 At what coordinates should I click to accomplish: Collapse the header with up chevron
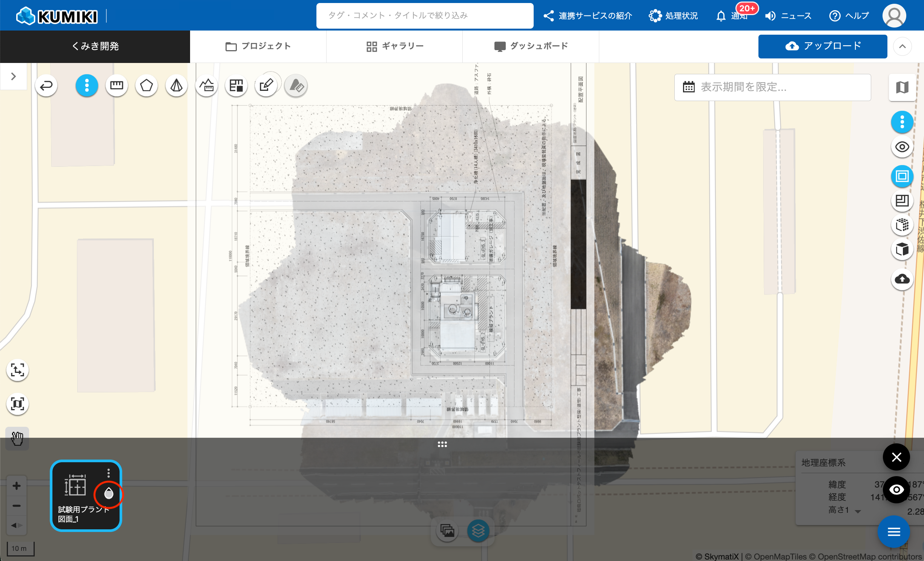[x=902, y=46]
